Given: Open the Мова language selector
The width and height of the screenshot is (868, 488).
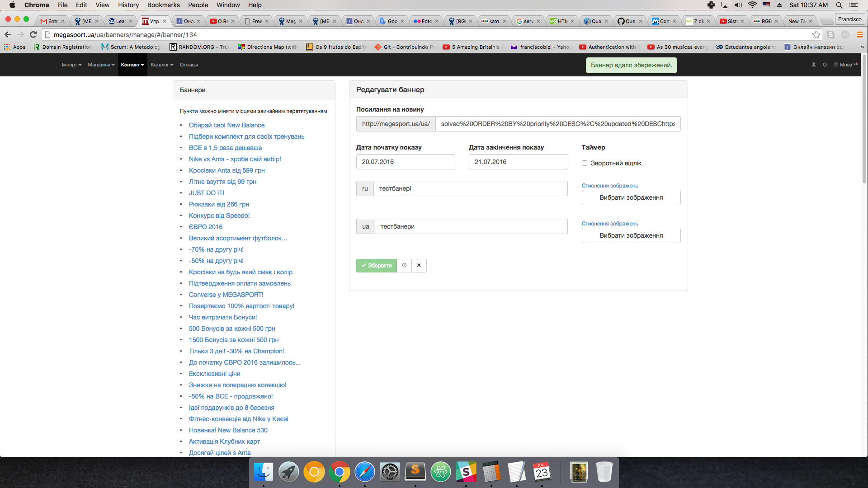Looking at the screenshot, I should pos(845,65).
